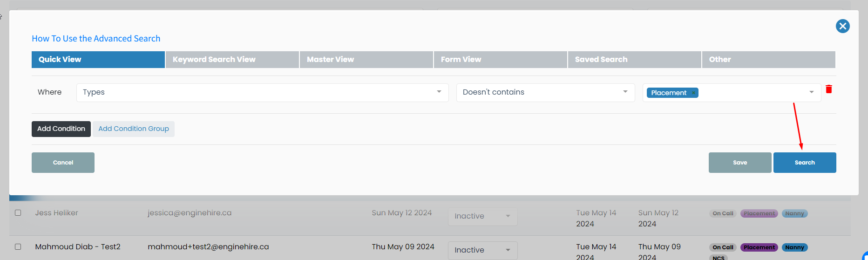The image size is (868, 260).
Task: Close the advanced search dialog
Action: [842, 26]
